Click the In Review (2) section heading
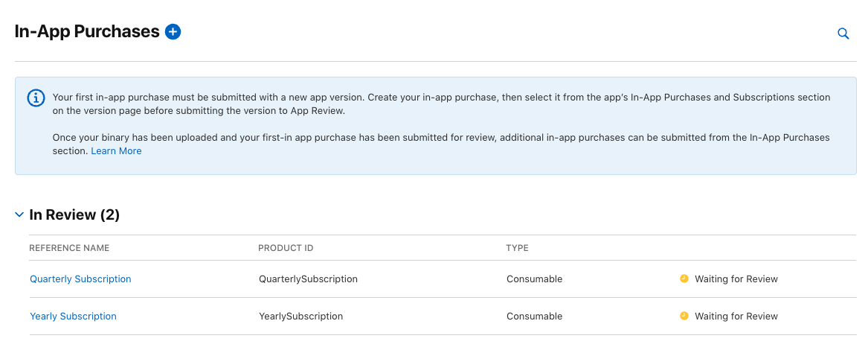Viewport: 868px width, 353px height. point(74,214)
